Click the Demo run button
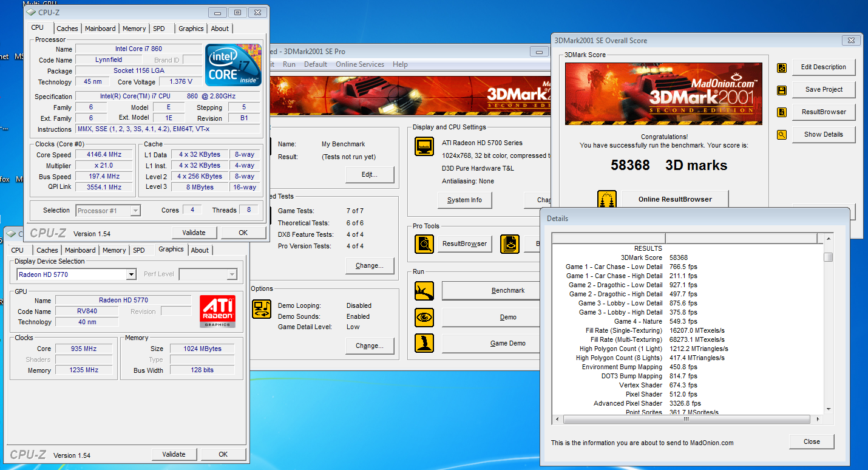 click(490, 317)
